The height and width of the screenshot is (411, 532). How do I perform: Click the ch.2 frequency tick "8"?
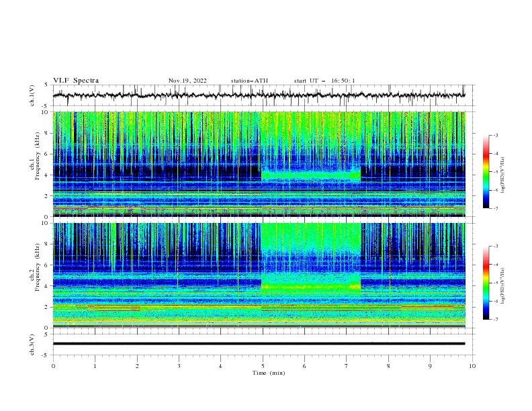coord(48,244)
